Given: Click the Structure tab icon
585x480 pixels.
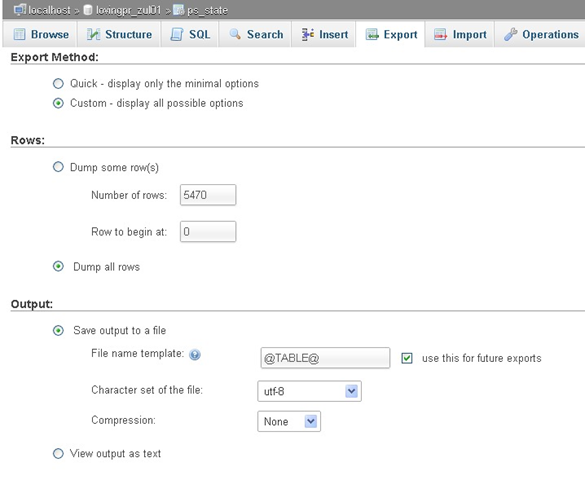Looking at the screenshot, I should click(93, 34).
